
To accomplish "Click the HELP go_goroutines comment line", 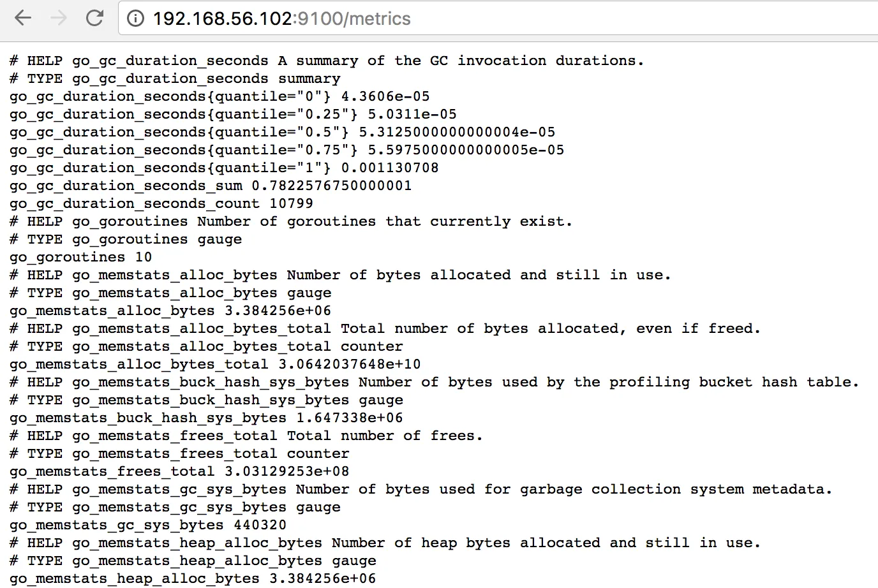I will [291, 221].
